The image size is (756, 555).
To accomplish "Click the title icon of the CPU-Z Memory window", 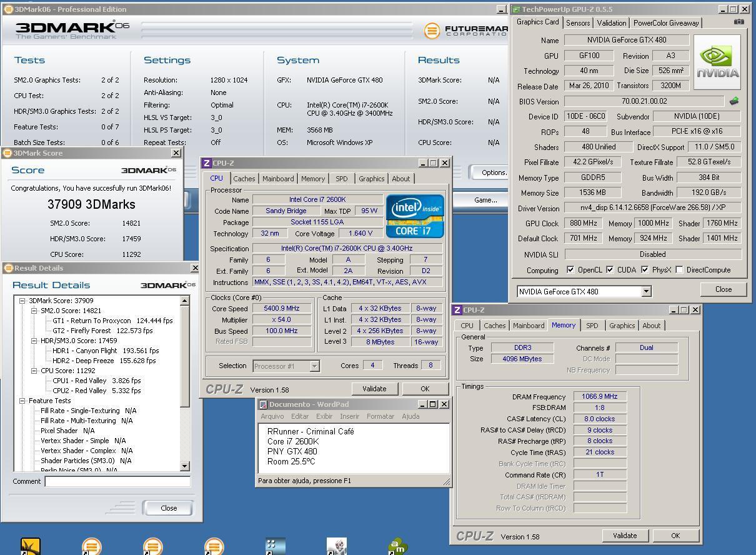I will pos(457,310).
